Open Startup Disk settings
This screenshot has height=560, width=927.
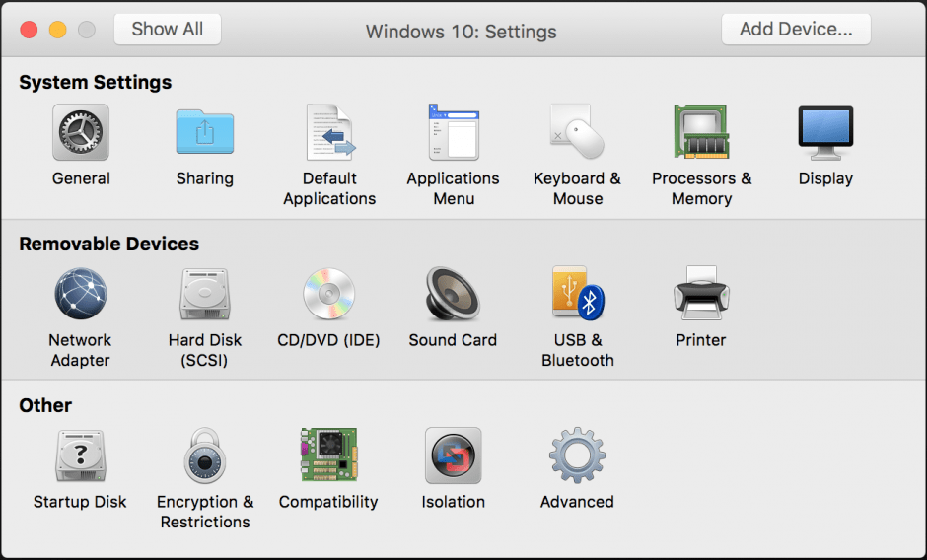pyautogui.click(x=81, y=455)
